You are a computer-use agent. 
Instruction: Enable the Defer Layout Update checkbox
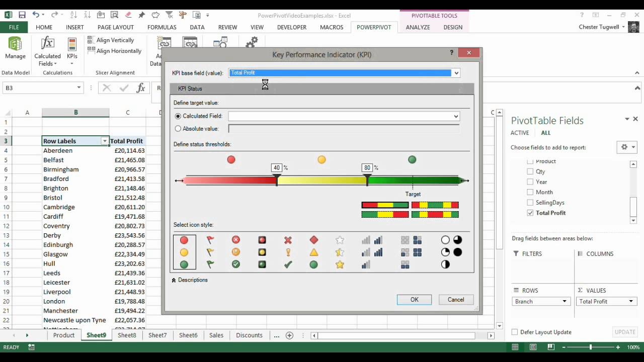click(514, 332)
